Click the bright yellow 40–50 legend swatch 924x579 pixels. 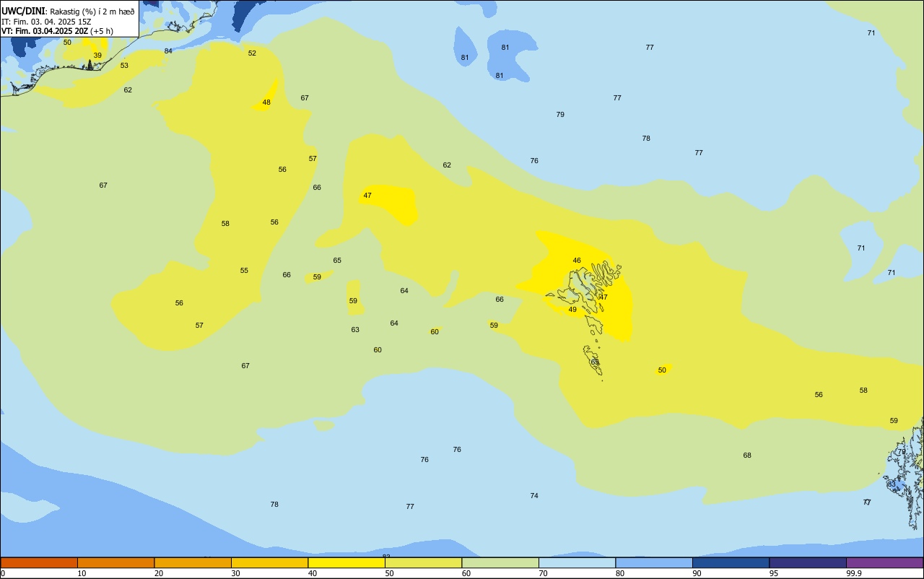pos(346,562)
